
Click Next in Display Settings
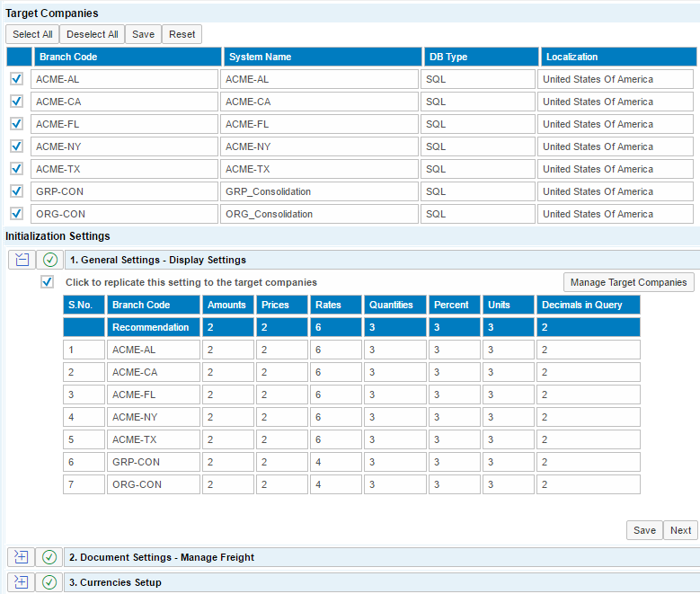click(680, 530)
